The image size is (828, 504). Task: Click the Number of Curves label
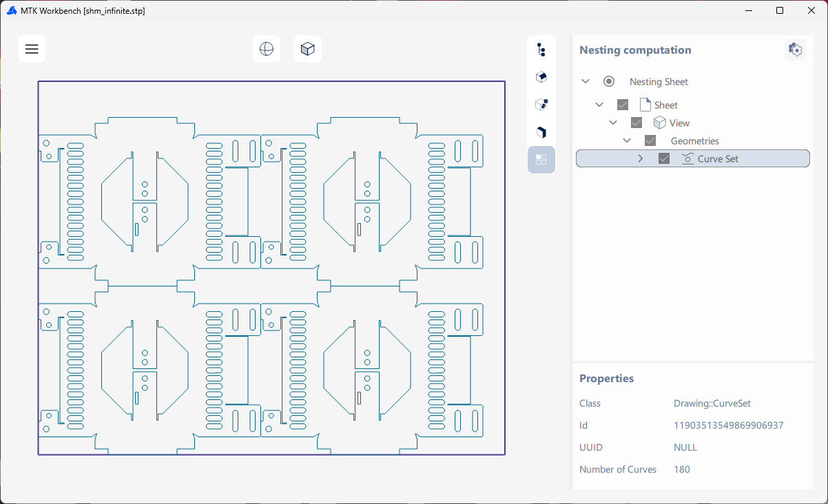tap(618, 470)
